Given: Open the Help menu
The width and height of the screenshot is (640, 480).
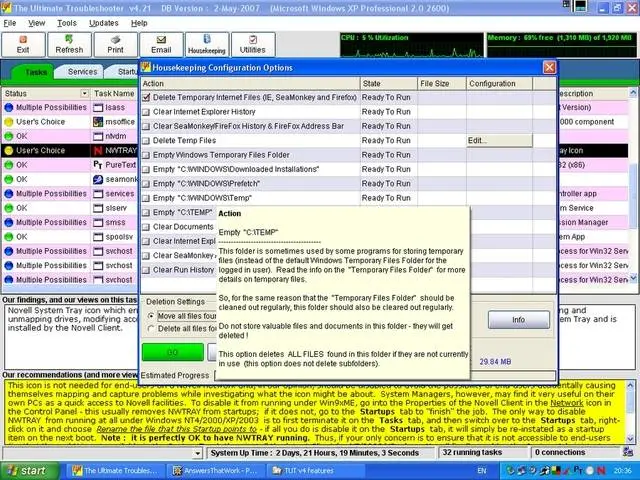Looking at the screenshot, I should coord(139,23).
